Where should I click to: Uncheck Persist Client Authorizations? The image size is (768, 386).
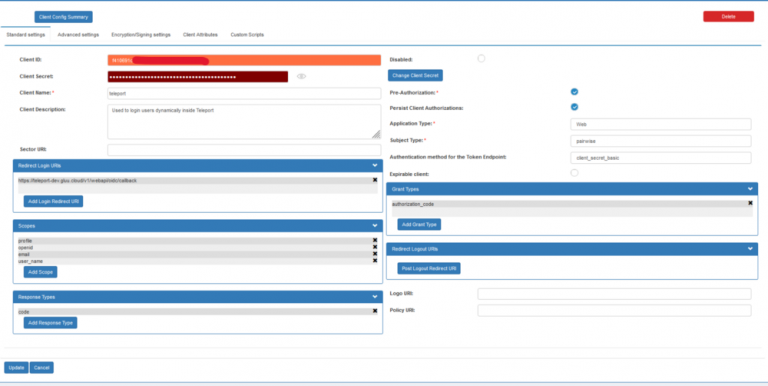point(574,107)
